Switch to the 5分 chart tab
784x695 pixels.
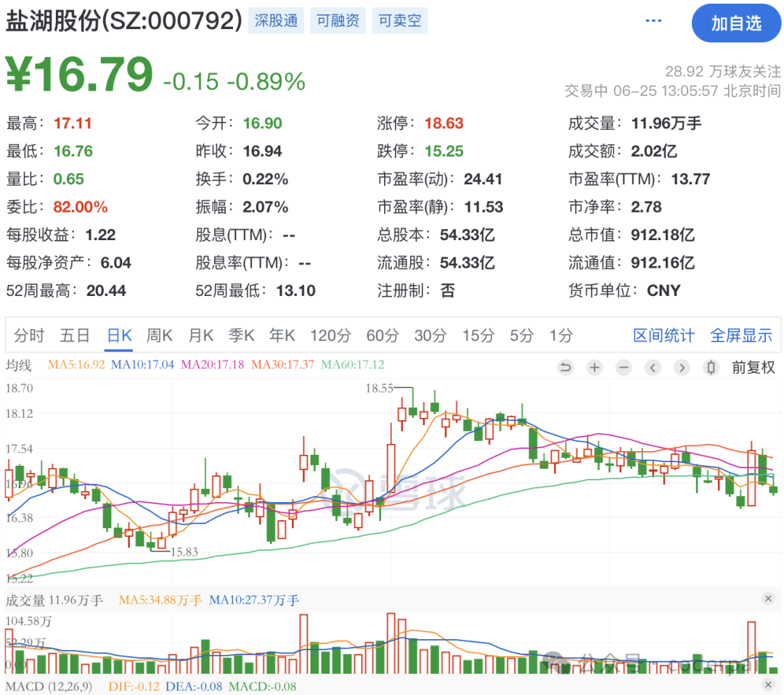521,335
